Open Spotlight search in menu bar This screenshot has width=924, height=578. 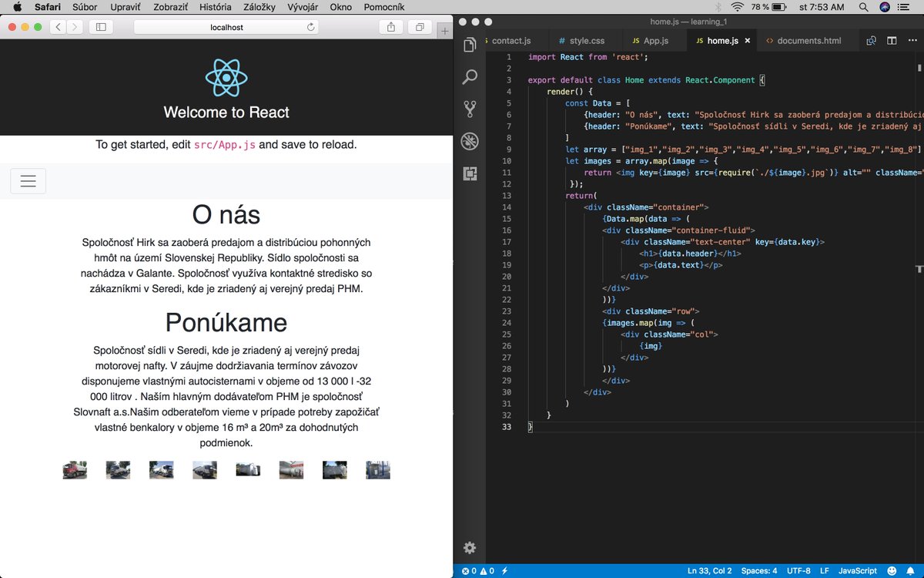point(863,7)
